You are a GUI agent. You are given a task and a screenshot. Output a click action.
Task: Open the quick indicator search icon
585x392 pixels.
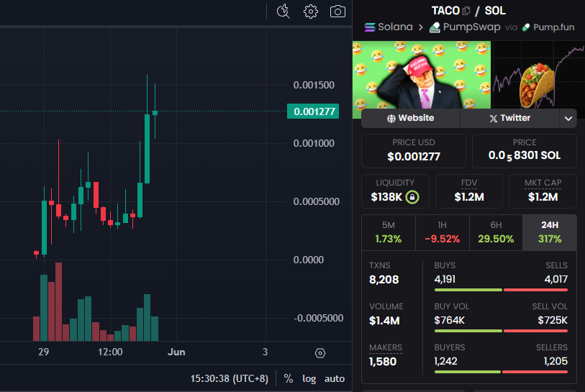click(284, 12)
